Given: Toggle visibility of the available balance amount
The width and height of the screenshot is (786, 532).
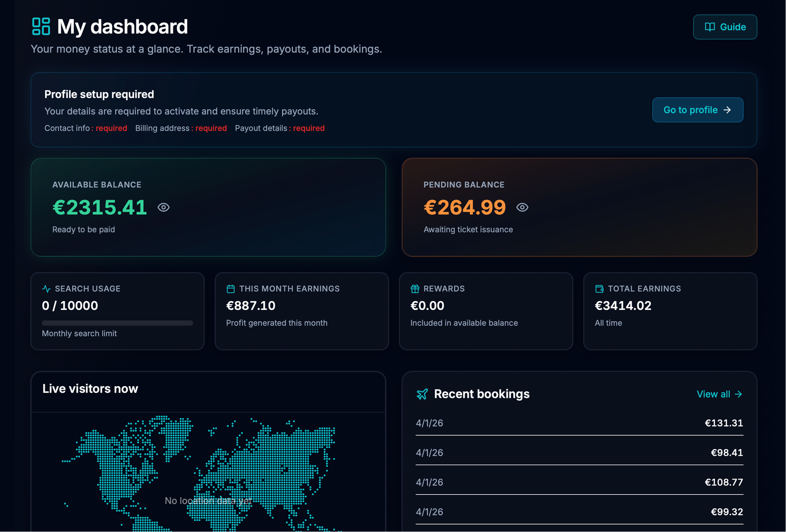Looking at the screenshot, I should (x=164, y=207).
